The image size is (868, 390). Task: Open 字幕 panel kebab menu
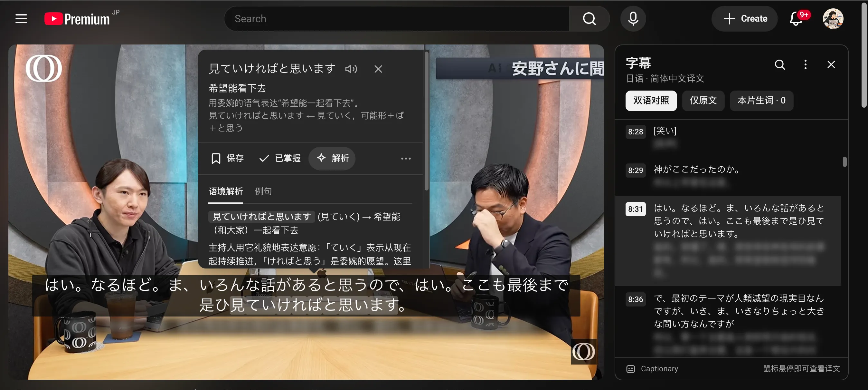(x=805, y=64)
